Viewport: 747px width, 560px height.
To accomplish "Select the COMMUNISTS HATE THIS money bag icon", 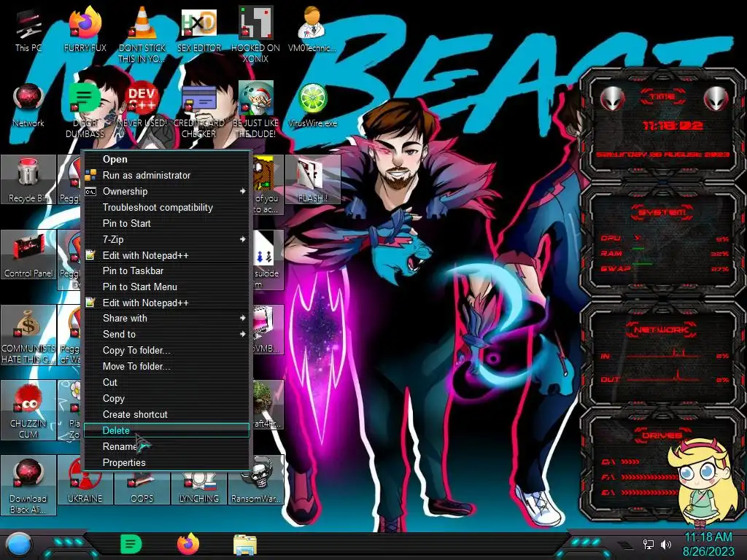I will (x=28, y=335).
